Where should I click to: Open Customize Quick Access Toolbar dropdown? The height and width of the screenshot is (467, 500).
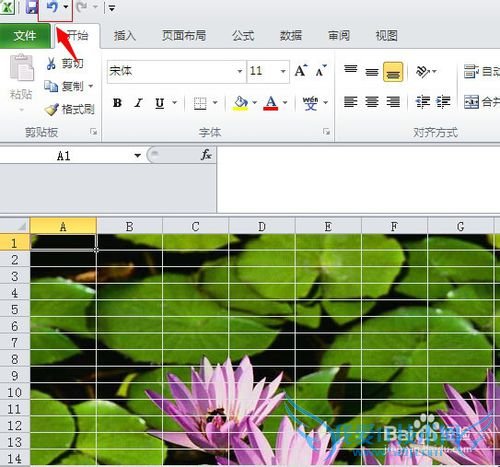click(112, 8)
